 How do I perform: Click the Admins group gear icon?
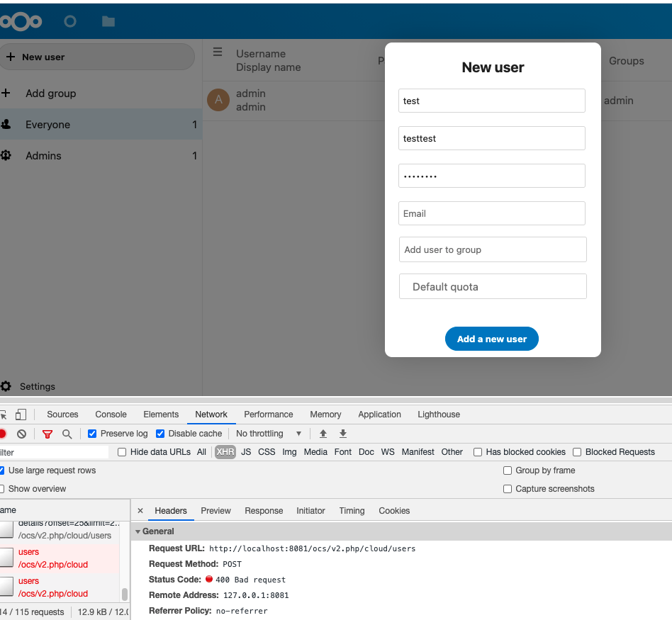coord(6,155)
